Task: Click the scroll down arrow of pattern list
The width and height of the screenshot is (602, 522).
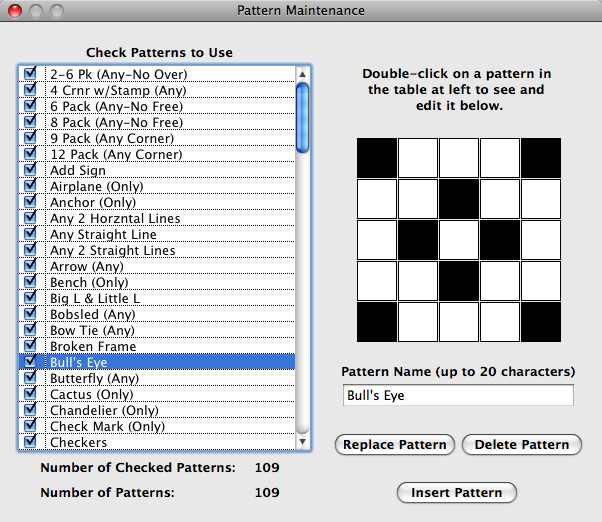Action: [302, 441]
